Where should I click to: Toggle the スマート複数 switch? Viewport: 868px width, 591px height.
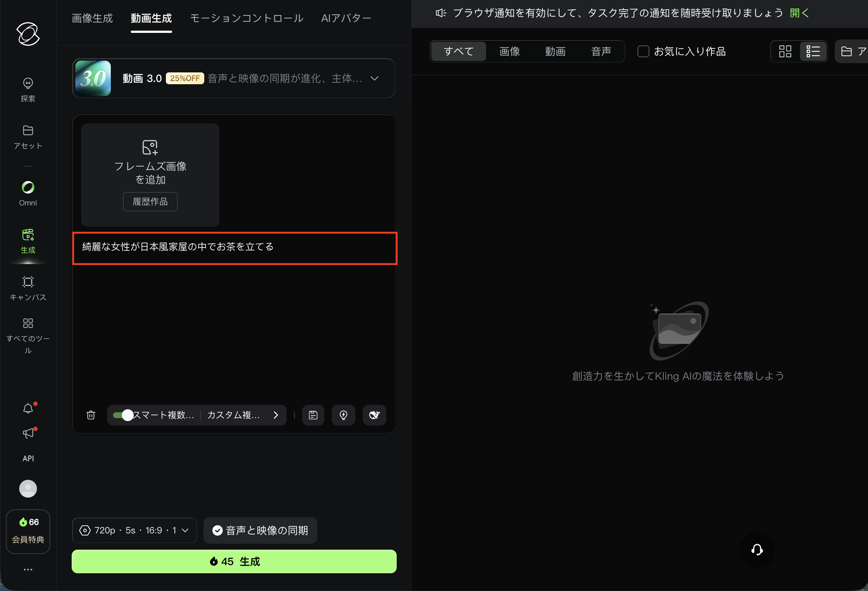pyautogui.click(x=123, y=415)
